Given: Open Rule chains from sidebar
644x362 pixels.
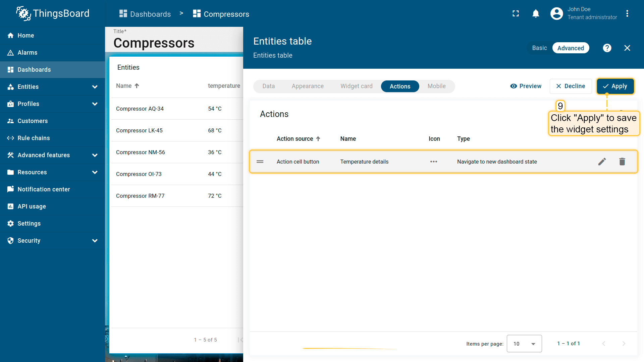Looking at the screenshot, I should tap(34, 138).
